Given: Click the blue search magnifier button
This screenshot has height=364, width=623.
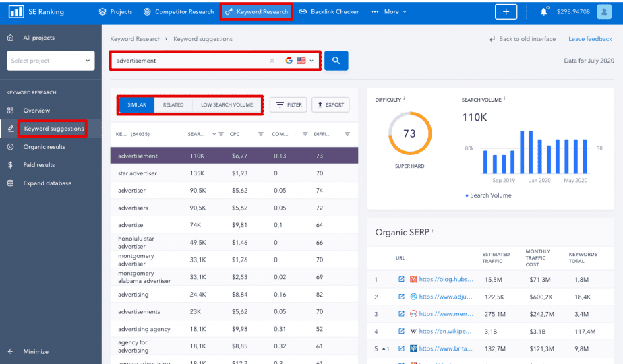Looking at the screenshot, I should [x=336, y=61].
